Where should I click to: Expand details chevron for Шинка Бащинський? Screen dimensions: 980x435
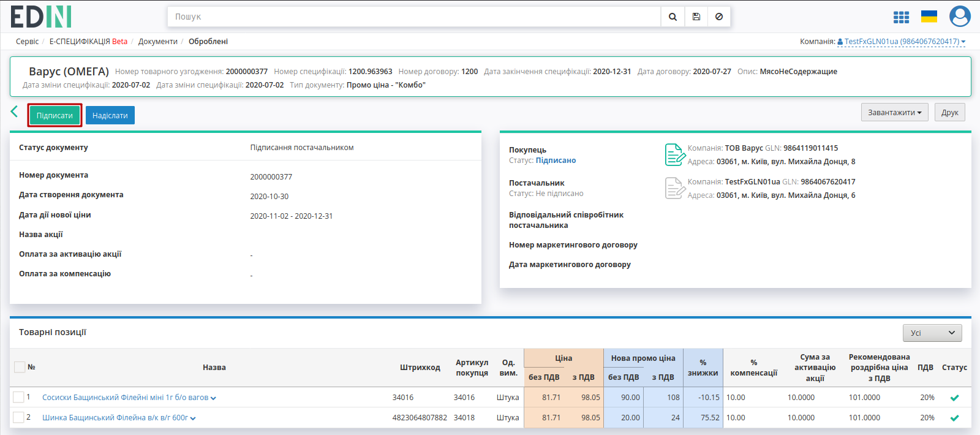tap(193, 418)
